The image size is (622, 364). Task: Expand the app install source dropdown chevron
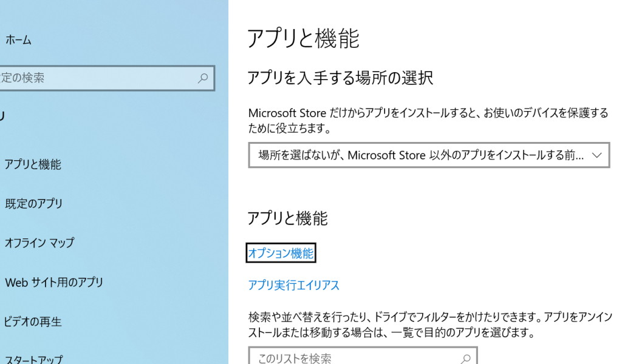[x=596, y=155]
